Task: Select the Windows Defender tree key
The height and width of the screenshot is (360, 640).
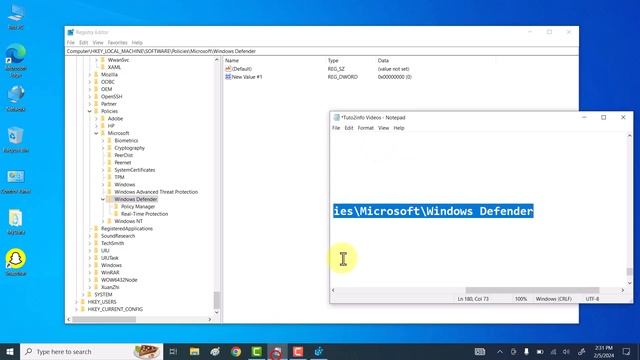Action: click(x=136, y=199)
